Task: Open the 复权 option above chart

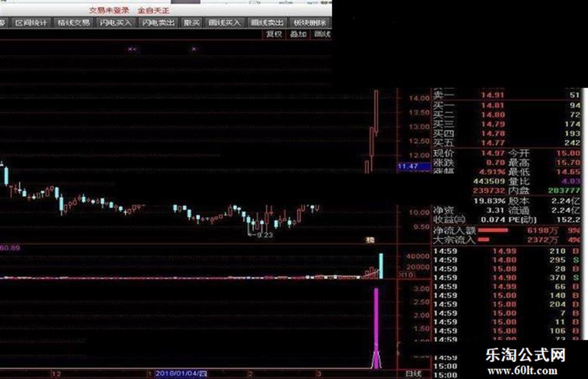Action: click(x=274, y=34)
